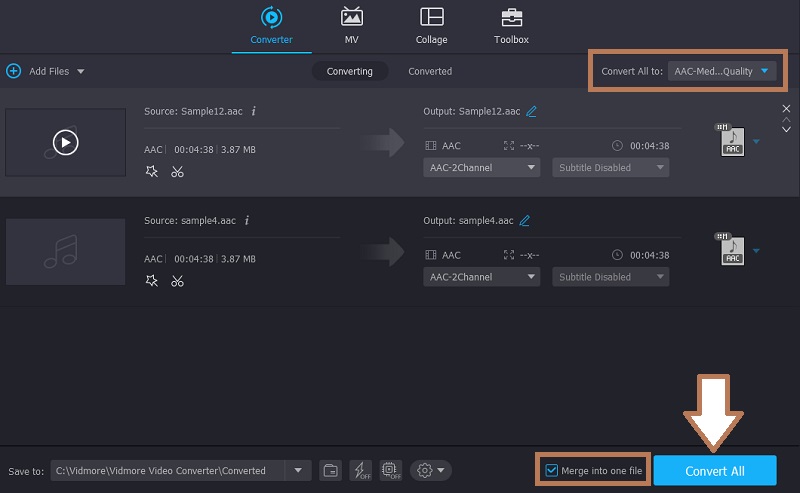Open Subtitle Disabled dropdown for sample4.aac

pyautogui.click(x=610, y=277)
